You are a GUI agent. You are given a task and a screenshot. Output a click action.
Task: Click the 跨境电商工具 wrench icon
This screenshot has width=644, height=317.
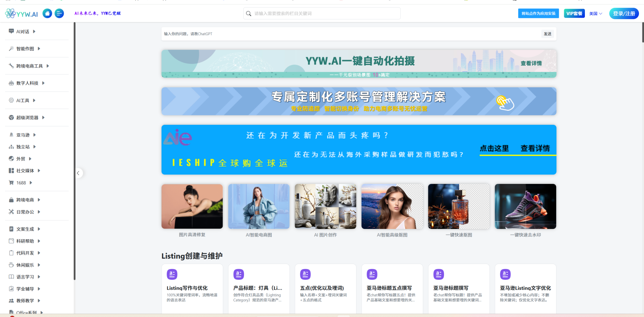[x=11, y=66]
